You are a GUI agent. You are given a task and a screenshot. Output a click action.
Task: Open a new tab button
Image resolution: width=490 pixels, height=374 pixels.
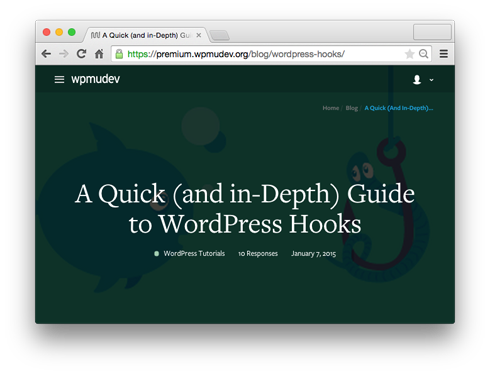point(220,35)
